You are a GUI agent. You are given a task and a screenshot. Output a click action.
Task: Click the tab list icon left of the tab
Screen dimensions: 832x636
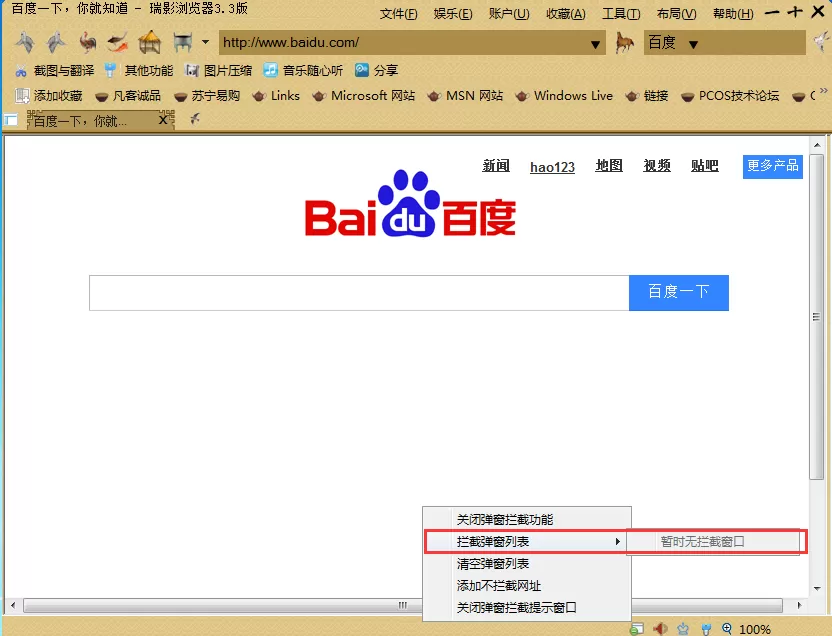pyautogui.click(x=11, y=120)
